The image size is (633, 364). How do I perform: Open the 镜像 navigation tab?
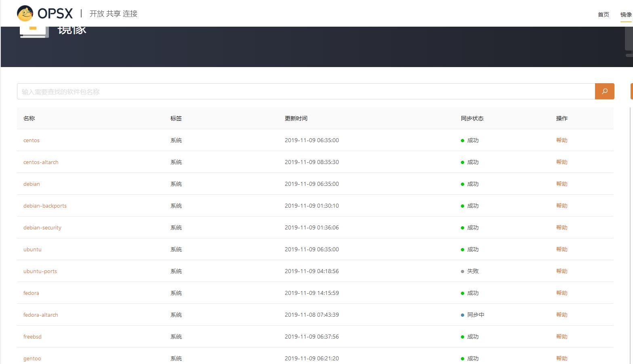pyautogui.click(x=626, y=15)
